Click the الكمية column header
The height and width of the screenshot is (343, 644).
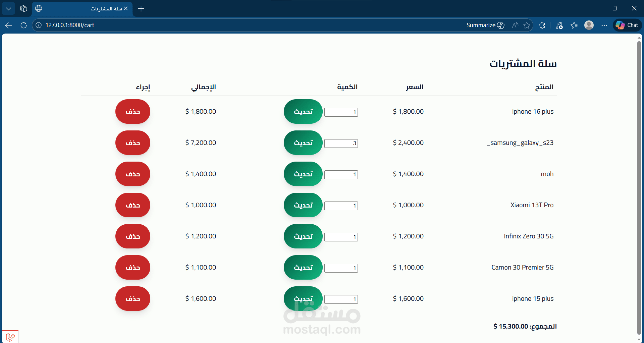pyautogui.click(x=347, y=87)
